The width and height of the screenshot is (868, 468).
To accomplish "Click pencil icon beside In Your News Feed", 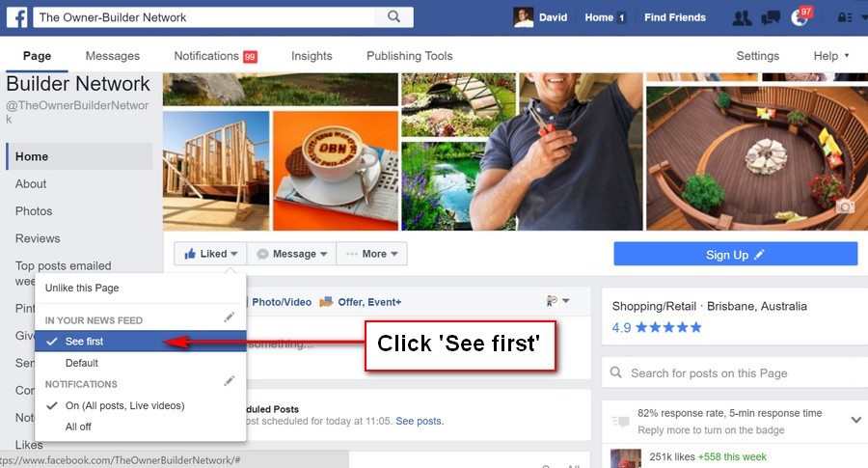I will point(230,317).
